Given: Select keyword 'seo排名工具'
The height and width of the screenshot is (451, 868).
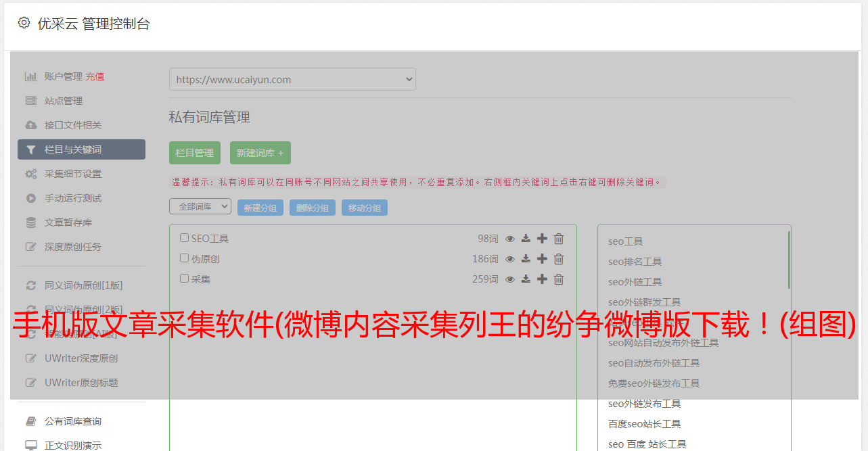Looking at the screenshot, I should [635, 262].
